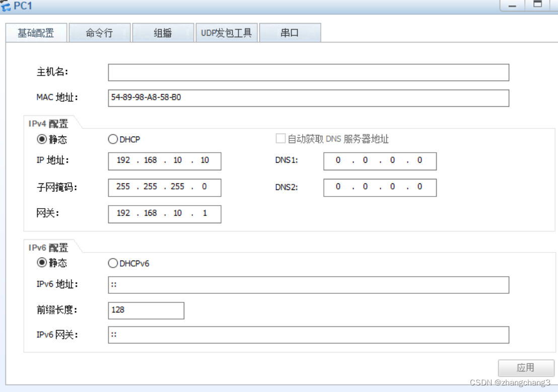The height and width of the screenshot is (392, 558).
Task: Click the DNS2 address field
Action: tap(380, 187)
